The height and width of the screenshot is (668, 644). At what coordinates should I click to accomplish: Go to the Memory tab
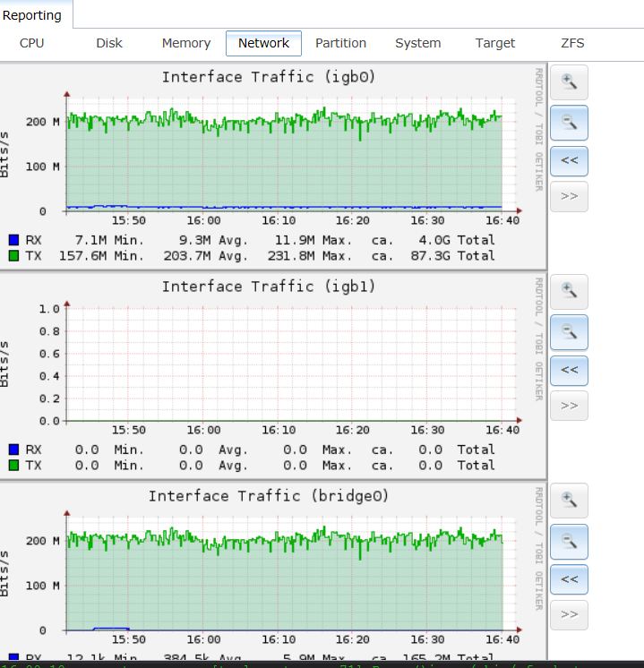tap(186, 43)
